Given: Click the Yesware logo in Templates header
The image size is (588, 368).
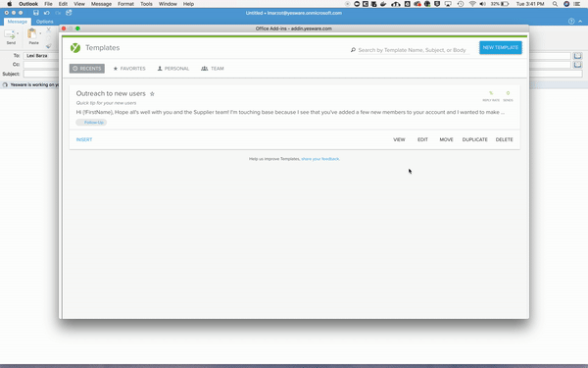Looking at the screenshot, I should (75, 48).
